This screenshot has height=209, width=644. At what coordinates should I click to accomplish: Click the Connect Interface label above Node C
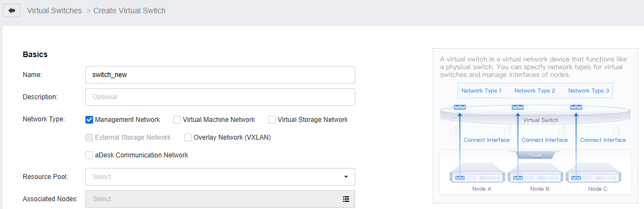coord(603,140)
